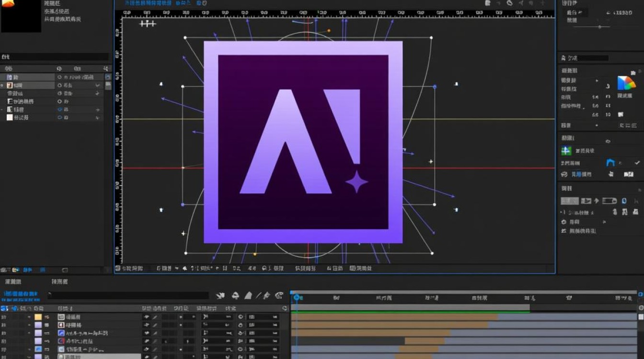Click the colorful fan-shaped icon in right panel
Image resolution: width=644 pixels, height=359 pixels.
click(626, 83)
